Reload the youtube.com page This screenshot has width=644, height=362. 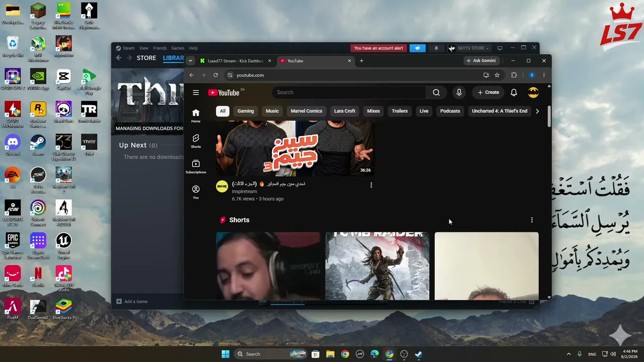[x=215, y=75]
